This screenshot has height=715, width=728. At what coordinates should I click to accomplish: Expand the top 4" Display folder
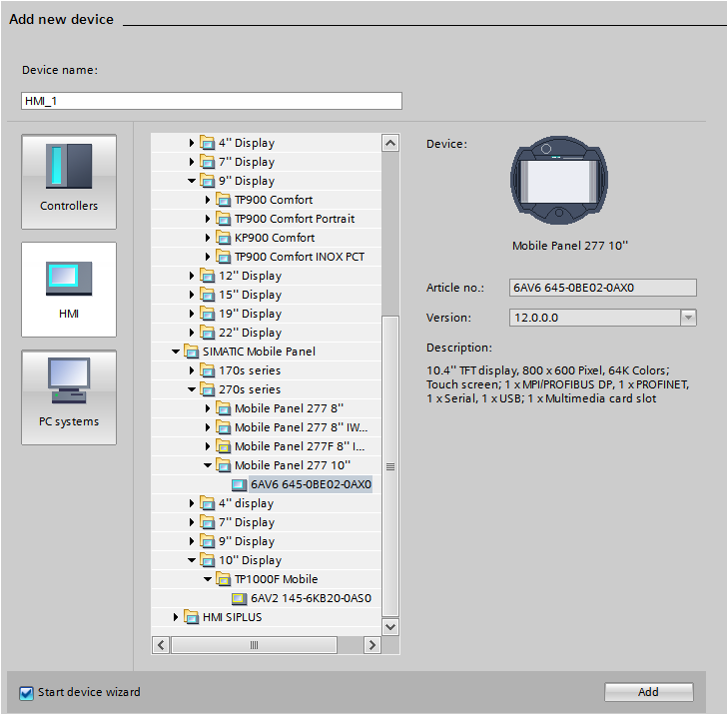[192, 143]
